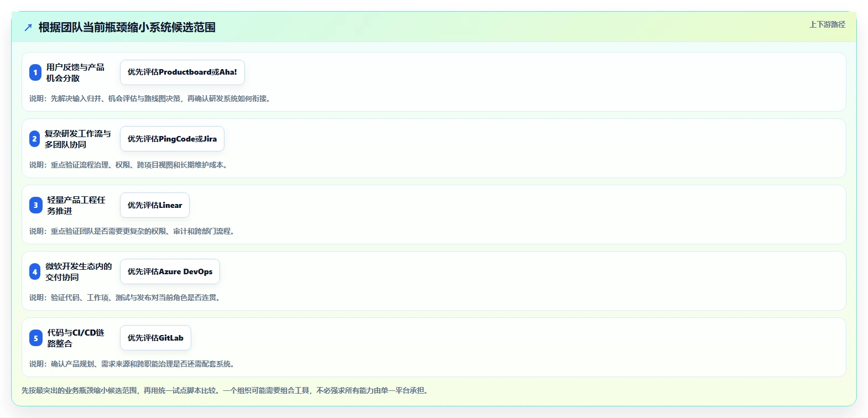Choose the 优先评估Azure DevOps button
Viewport: 868px width, 418px height.
(x=170, y=271)
